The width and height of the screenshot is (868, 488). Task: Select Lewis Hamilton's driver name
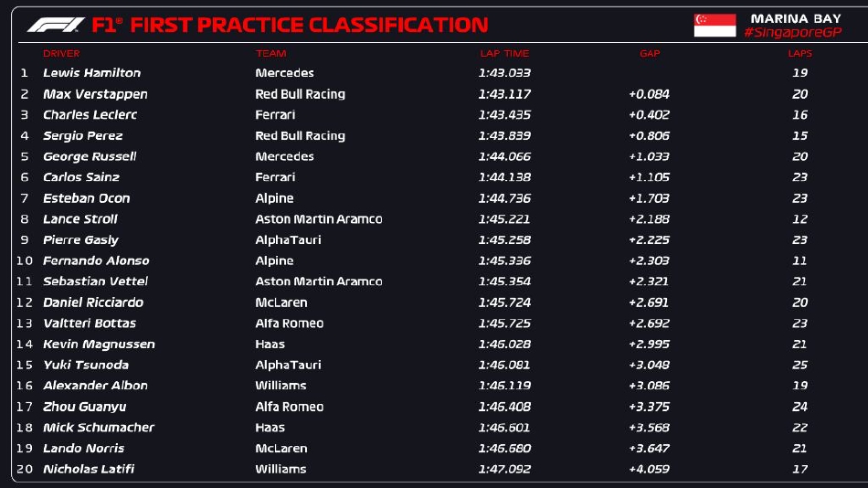click(x=91, y=73)
